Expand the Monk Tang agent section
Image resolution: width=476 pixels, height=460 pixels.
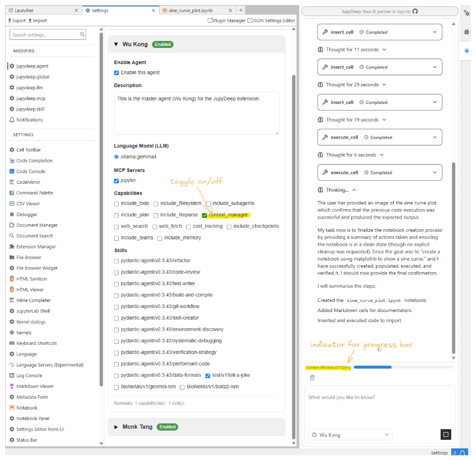coord(116,427)
